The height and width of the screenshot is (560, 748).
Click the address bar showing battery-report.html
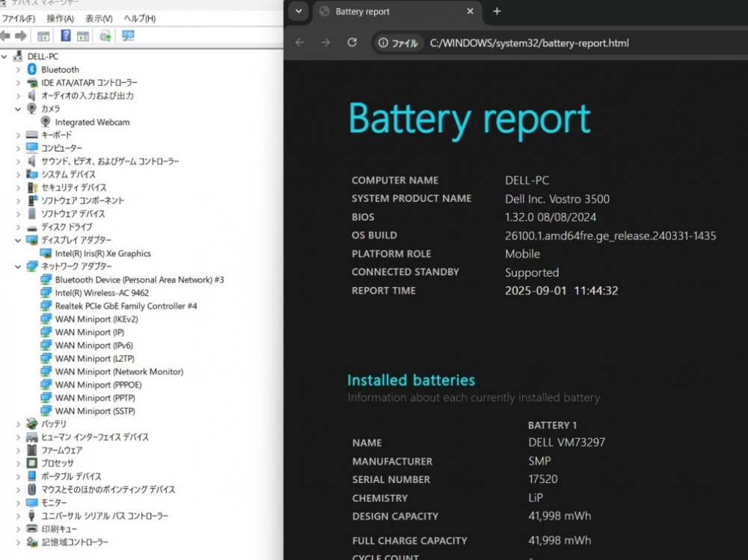pos(530,43)
